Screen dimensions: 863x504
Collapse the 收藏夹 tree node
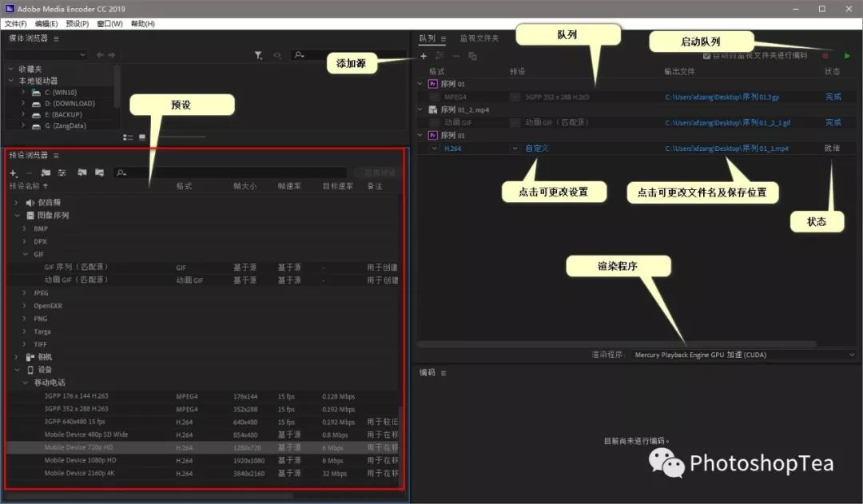tap(10, 69)
